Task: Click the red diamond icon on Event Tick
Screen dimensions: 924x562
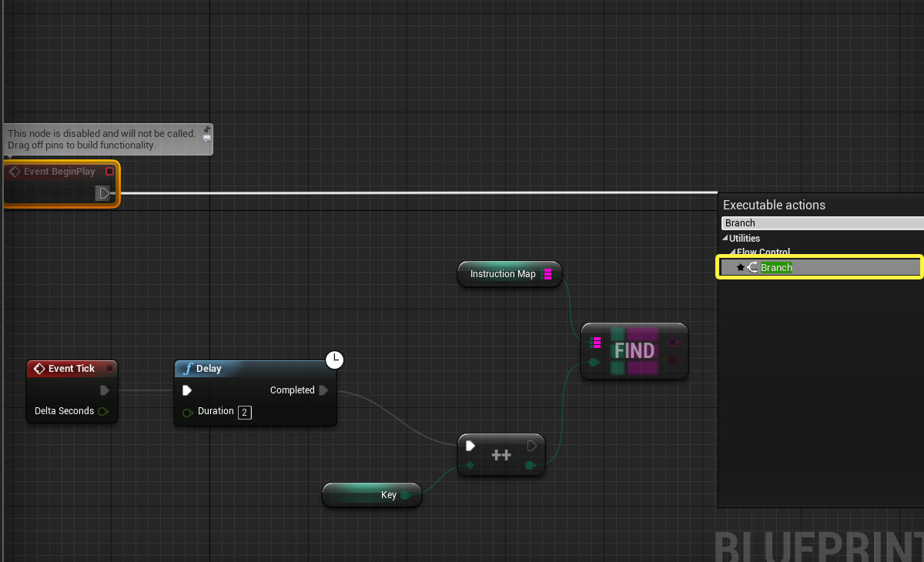Action: point(38,368)
